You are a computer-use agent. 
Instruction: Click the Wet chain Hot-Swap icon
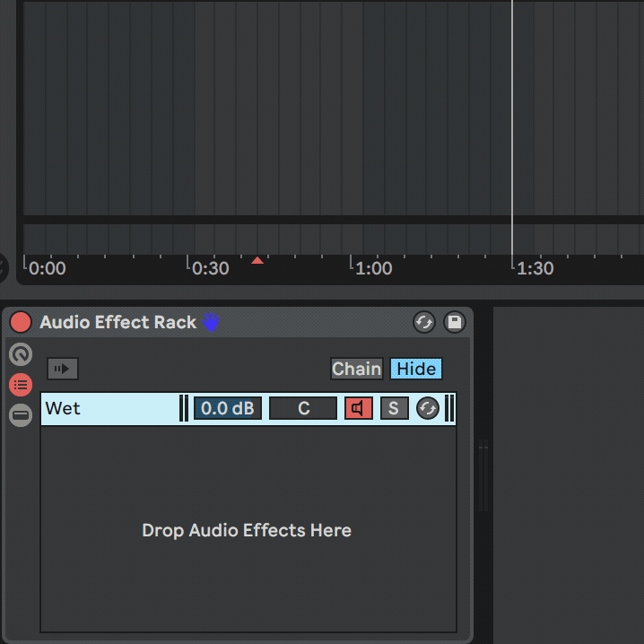coord(428,408)
